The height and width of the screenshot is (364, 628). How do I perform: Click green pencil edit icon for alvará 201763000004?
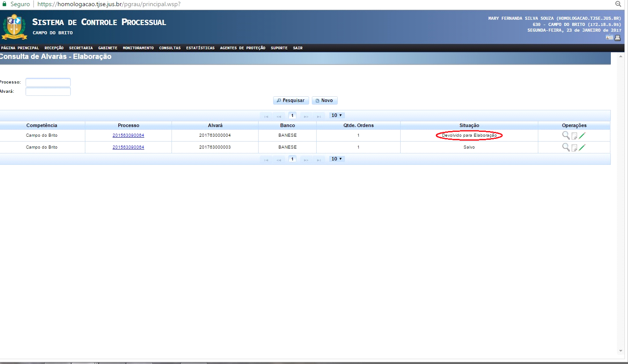[582, 135]
